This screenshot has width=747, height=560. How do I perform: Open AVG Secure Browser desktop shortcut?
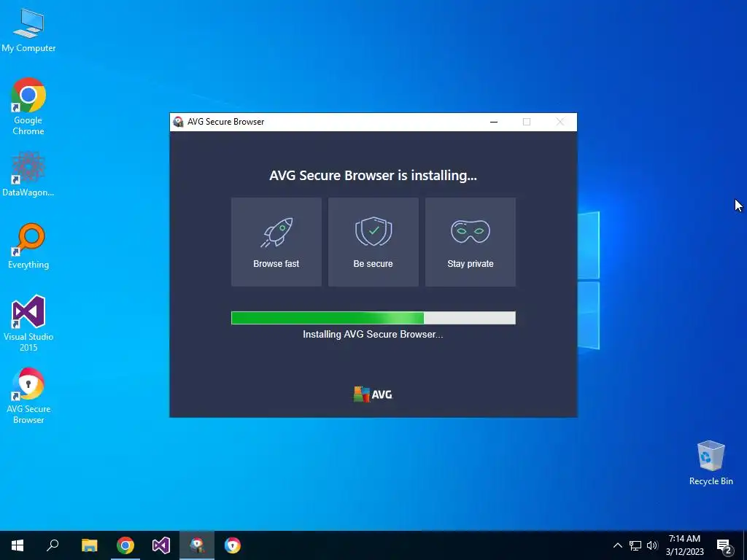pos(28,395)
